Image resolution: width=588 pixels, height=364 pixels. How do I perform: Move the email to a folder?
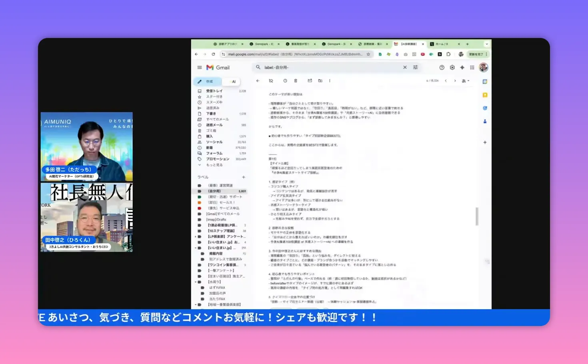(320, 81)
